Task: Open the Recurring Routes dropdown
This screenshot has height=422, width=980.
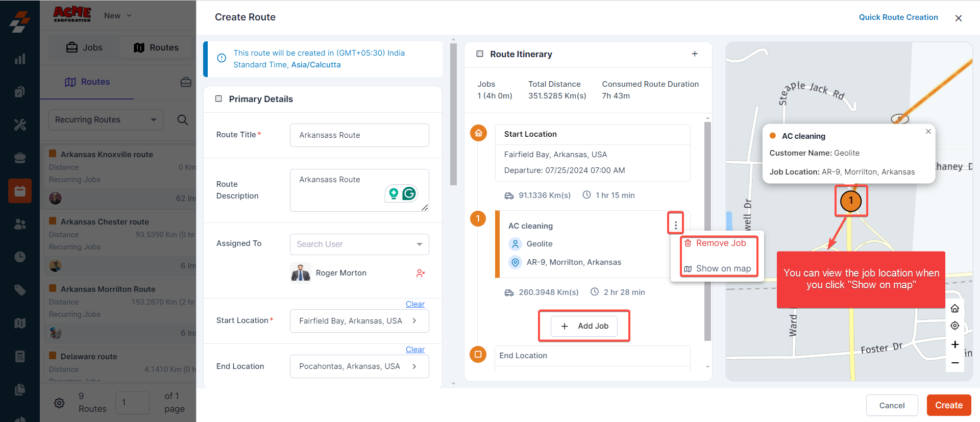Action: point(106,120)
